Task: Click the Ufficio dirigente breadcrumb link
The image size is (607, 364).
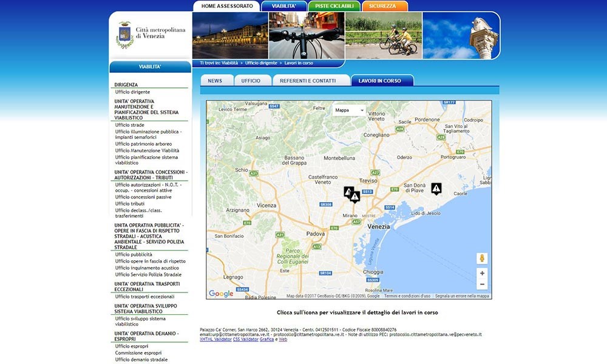Action: pyautogui.click(x=261, y=62)
